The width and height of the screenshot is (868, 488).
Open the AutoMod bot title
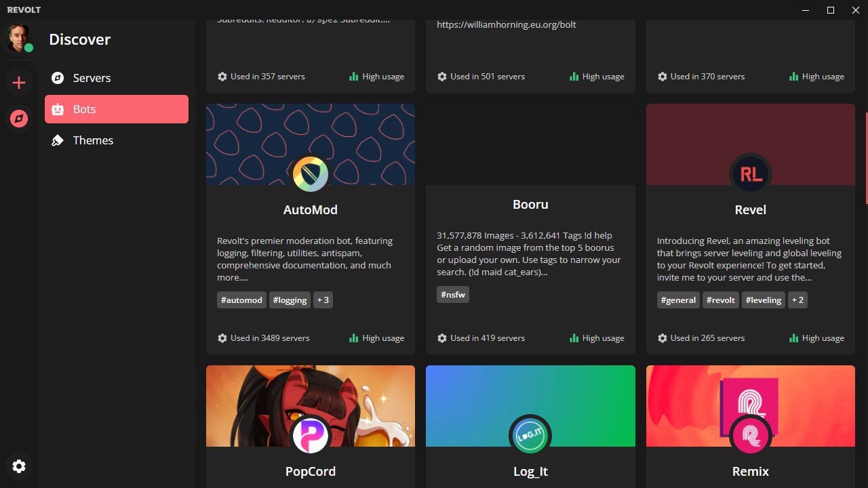tap(311, 210)
